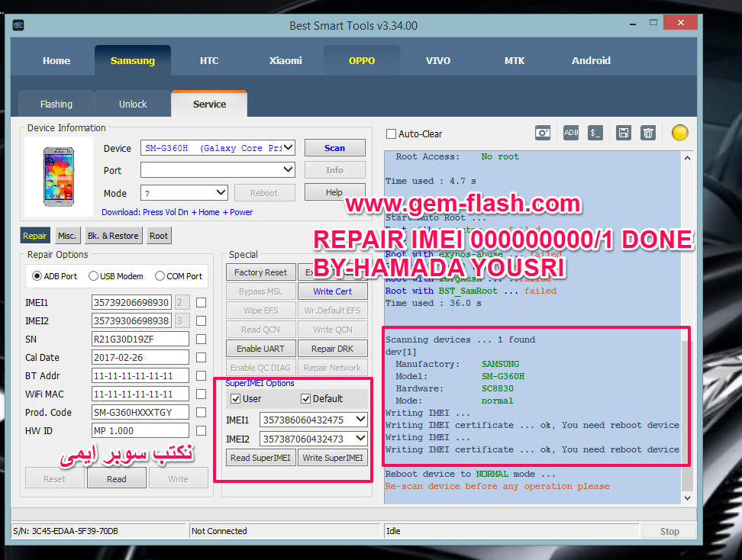Screen dimensions: 742x560
Task: Click the SN input field
Action: 140,339
